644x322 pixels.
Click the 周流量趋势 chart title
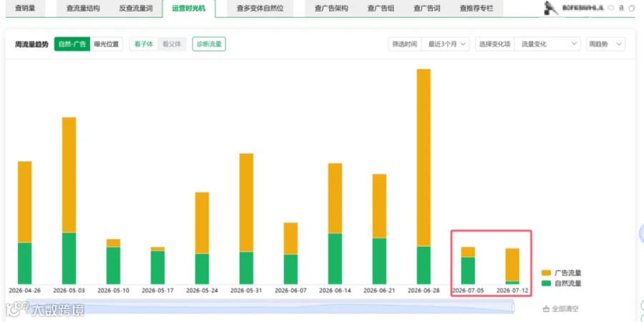pos(31,44)
